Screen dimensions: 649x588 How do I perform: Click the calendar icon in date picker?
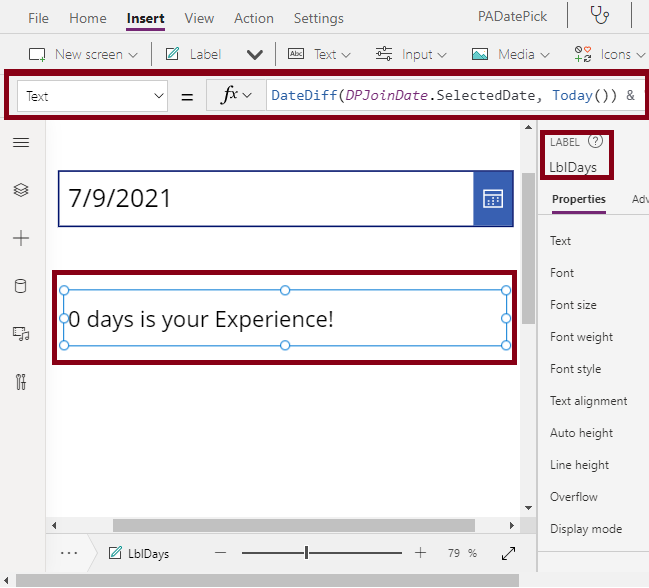(493, 198)
